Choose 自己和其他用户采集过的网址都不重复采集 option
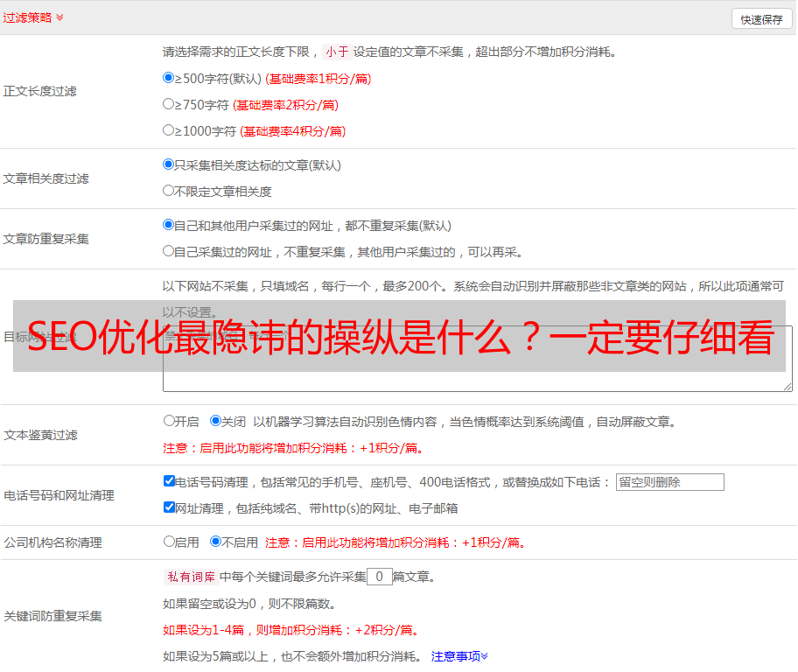 [168, 225]
